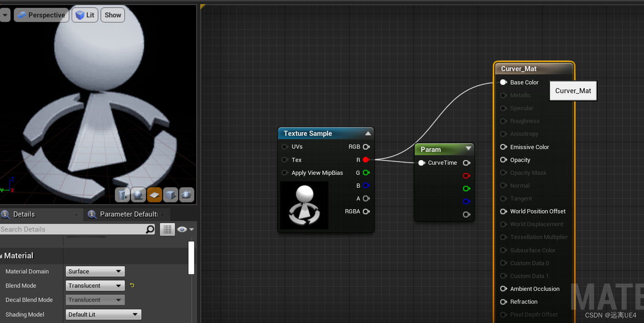Screen dimensions: 644x323
Task: Select the plane preview mesh shape
Action: point(154,195)
